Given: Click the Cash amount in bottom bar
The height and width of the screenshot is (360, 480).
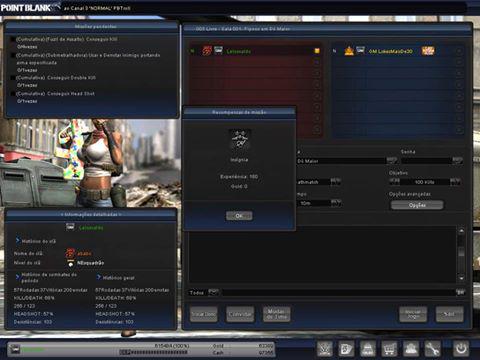Looking at the screenshot, I should (266, 352).
